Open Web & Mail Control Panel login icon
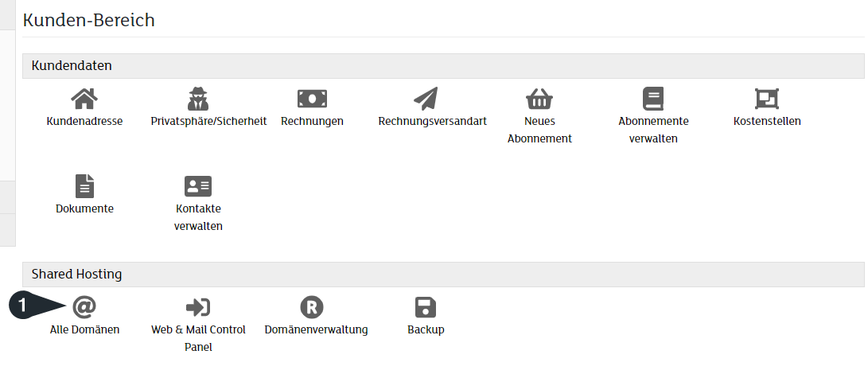The width and height of the screenshot is (868, 374). [197, 307]
